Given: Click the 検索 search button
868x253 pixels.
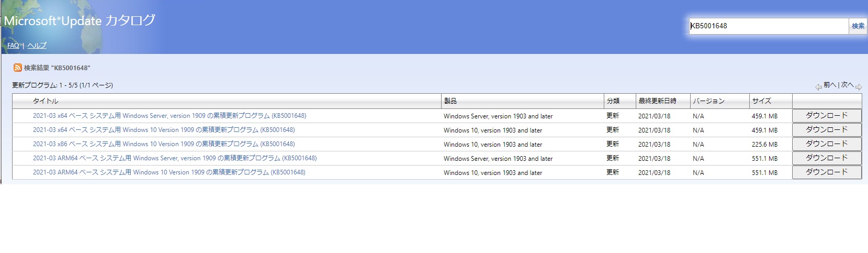Looking at the screenshot, I should click(858, 26).
